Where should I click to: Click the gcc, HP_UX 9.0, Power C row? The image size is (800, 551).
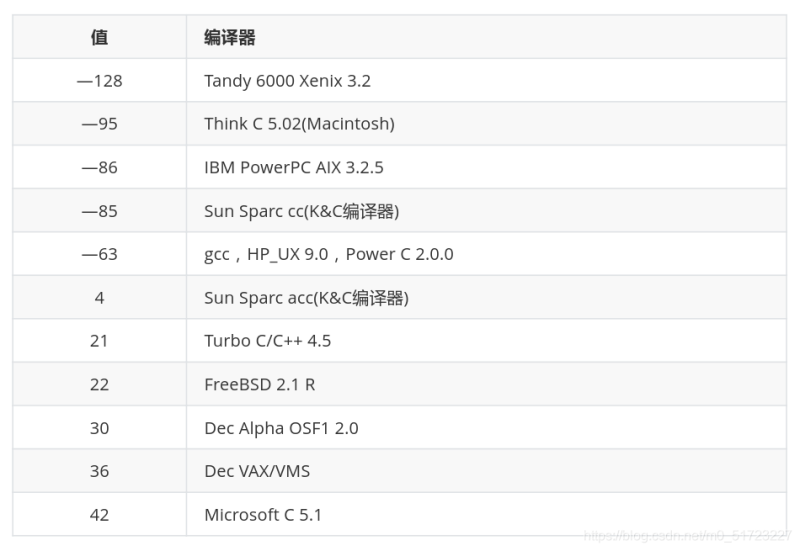[x=328, y=254]
